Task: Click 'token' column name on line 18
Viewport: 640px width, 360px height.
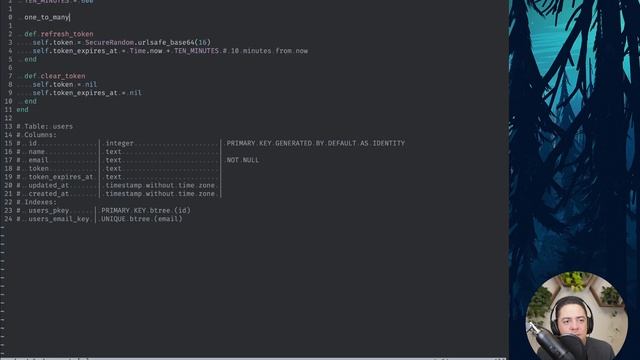Action: 38,169
